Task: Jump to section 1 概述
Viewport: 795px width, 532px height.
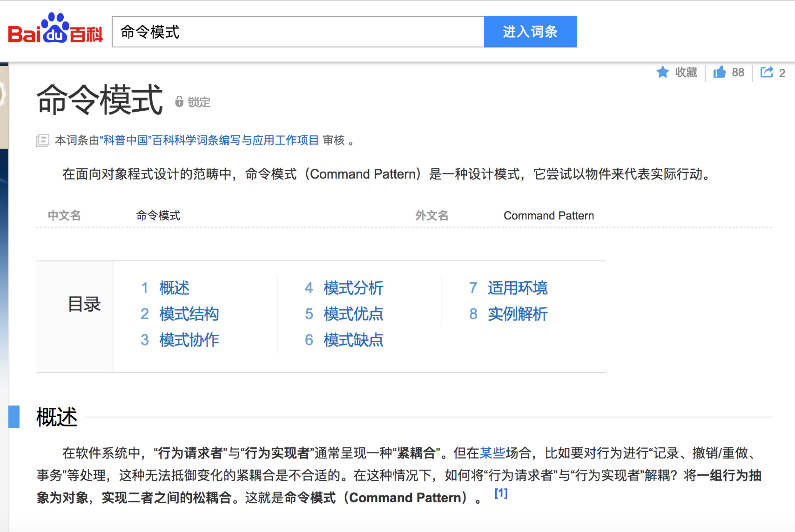Action: [x=174, y=288]
